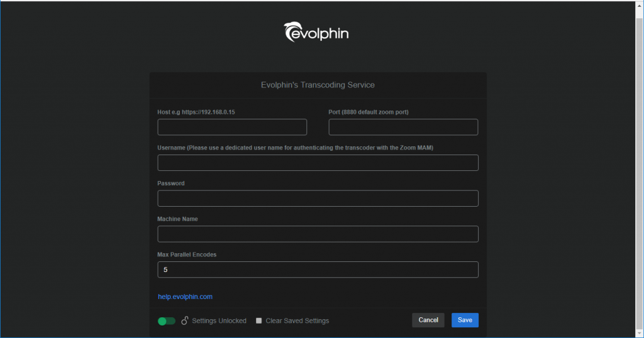644x338 pixels.
Task: Click the Port (8880 default zoom port) label
Action: (x=369, y=112)
